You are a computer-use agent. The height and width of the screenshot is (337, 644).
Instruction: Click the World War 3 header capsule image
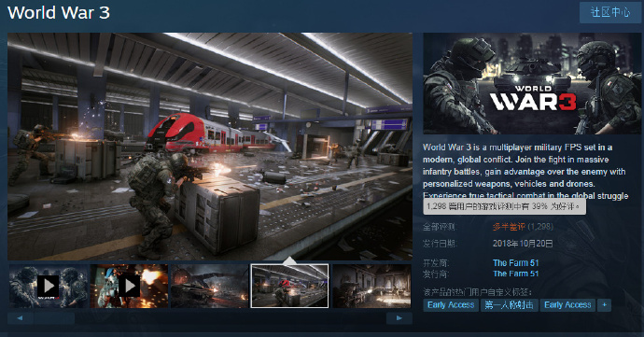point(532,83)
